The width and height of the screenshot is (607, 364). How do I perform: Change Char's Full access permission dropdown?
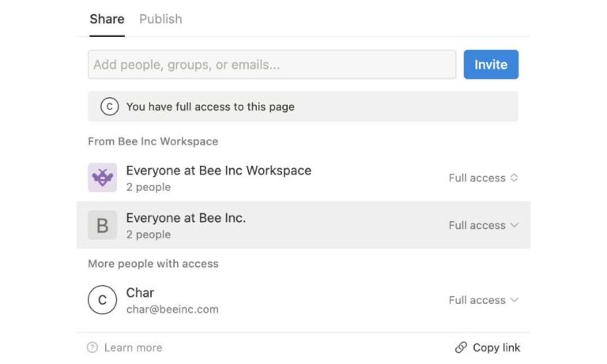483,300
